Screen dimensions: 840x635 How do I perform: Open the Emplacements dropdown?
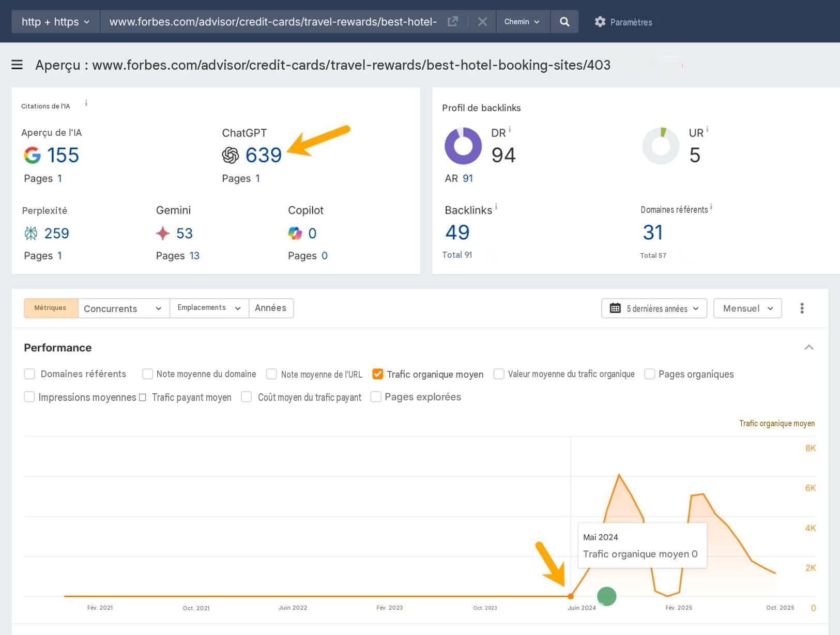[x=209, y=308]
